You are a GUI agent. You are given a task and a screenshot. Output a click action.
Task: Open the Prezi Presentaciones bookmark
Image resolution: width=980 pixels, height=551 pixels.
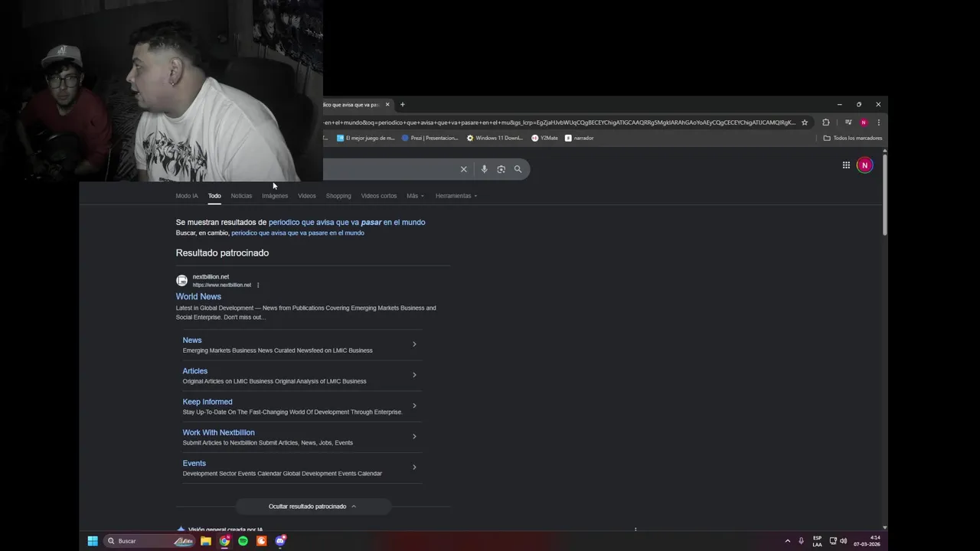(x=430, y=138)
